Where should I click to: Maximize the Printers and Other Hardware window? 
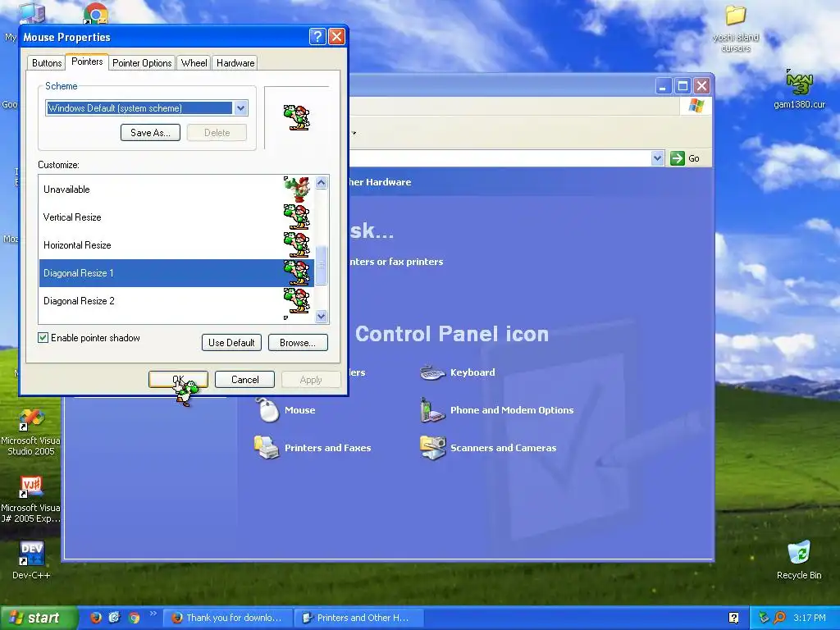pyautogui.click(x=682, y=85)
